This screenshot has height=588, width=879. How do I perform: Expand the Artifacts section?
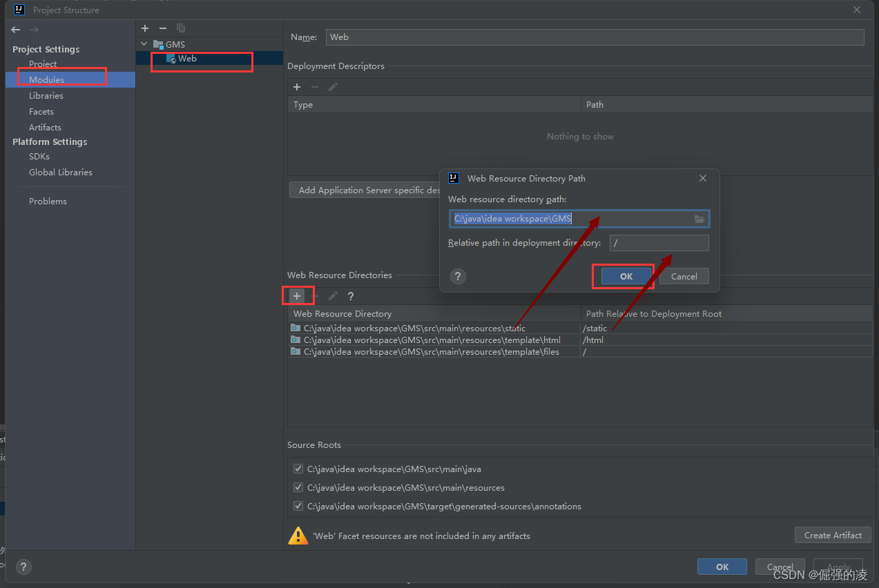(45, 127)
